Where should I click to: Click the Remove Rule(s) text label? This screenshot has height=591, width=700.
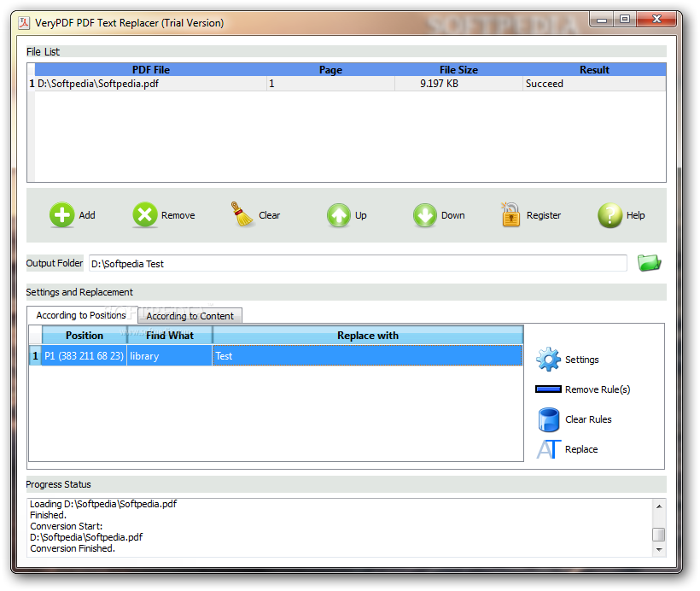point(598,389)
